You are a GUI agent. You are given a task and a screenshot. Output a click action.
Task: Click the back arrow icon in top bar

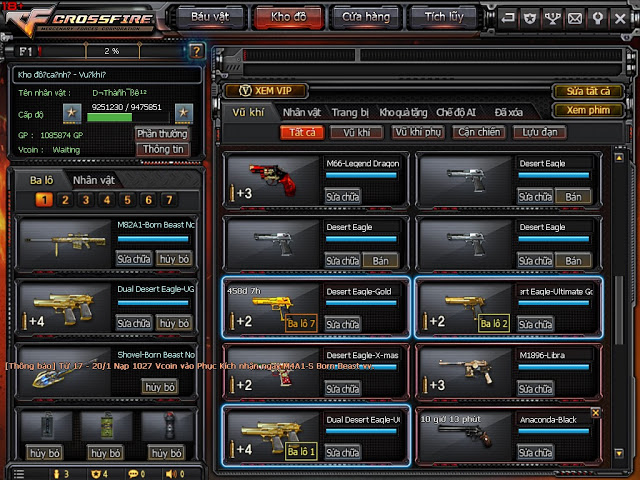click(507, 18)
